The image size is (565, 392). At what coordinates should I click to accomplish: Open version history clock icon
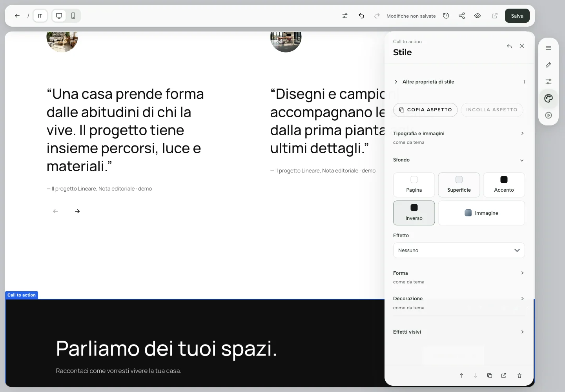446,16
